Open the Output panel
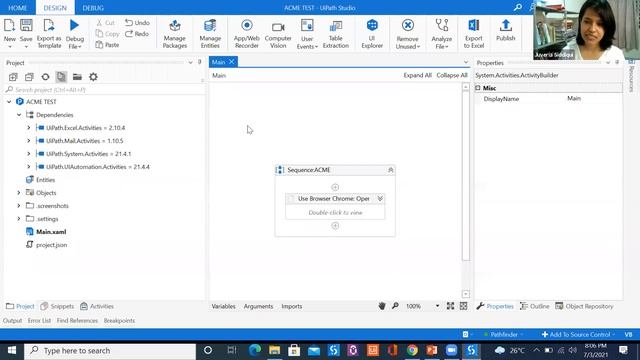The height and width of the screenshot is (360, 640). coord(13,321)
